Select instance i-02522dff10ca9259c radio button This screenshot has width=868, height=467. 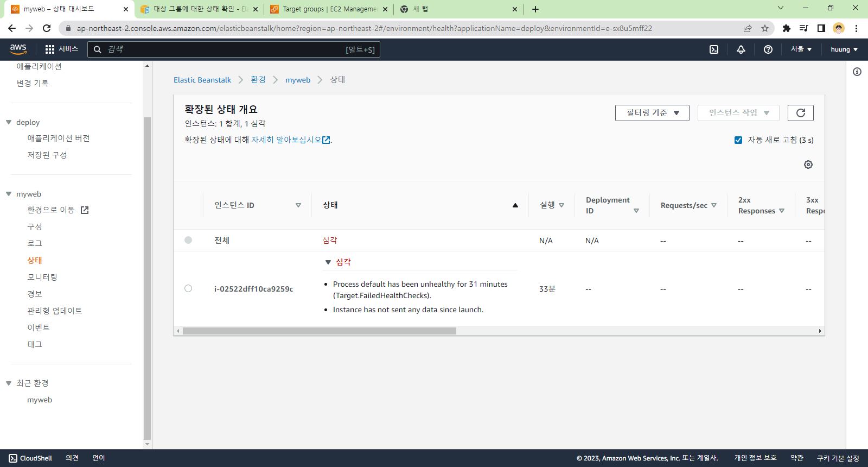188,288
